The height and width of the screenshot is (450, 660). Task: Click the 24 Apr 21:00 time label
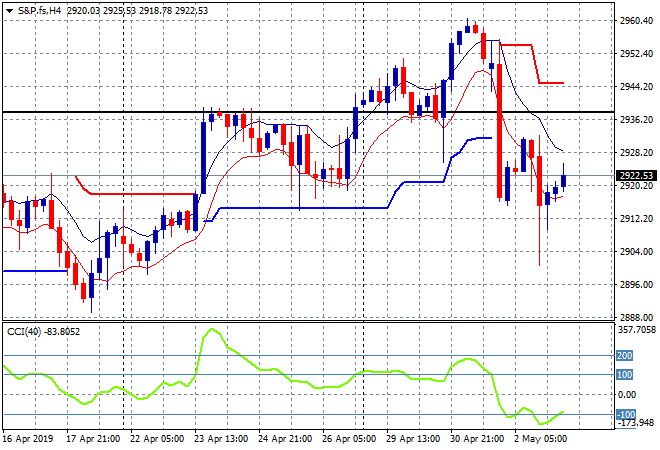click(x=285, y=439)
